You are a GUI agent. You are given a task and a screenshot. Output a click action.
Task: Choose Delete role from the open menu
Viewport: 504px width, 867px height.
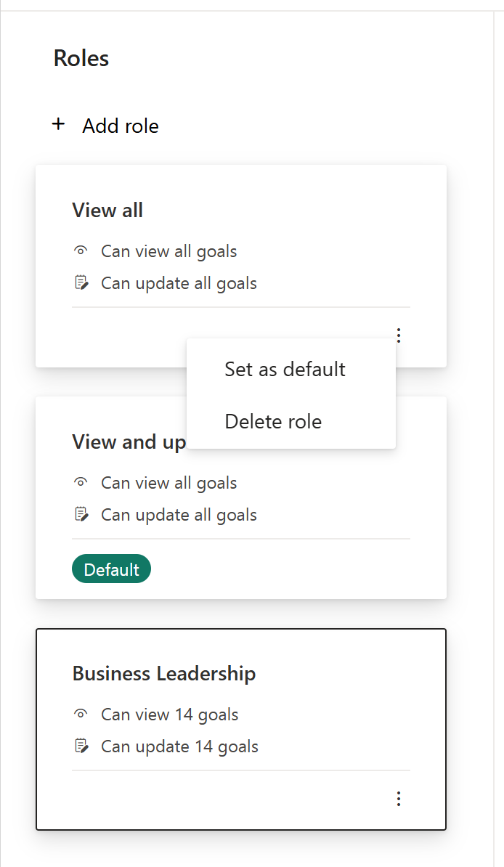pos(273,421)
